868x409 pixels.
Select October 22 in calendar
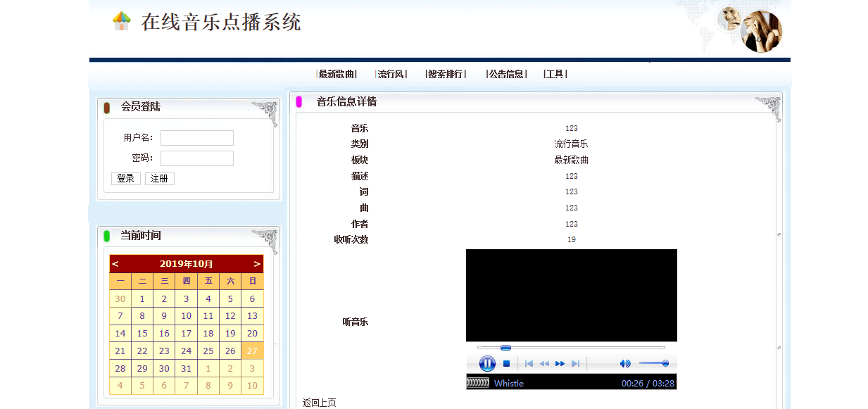click(142, 351)
